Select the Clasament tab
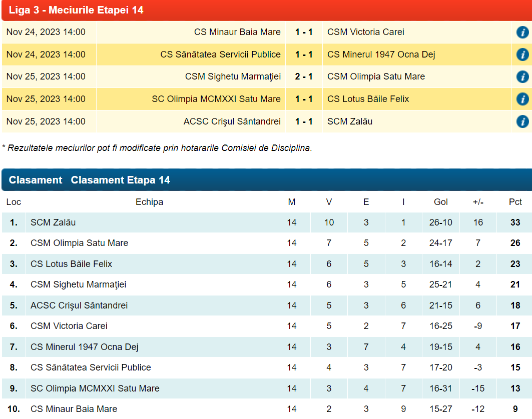 [36, 180]
